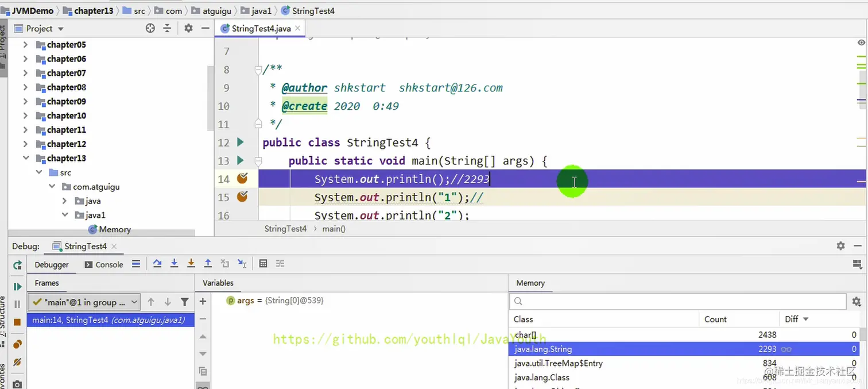868x389 pixels.
Task: Add a new watch with plus
Action: pyautogui.click(x=203, y=302)
